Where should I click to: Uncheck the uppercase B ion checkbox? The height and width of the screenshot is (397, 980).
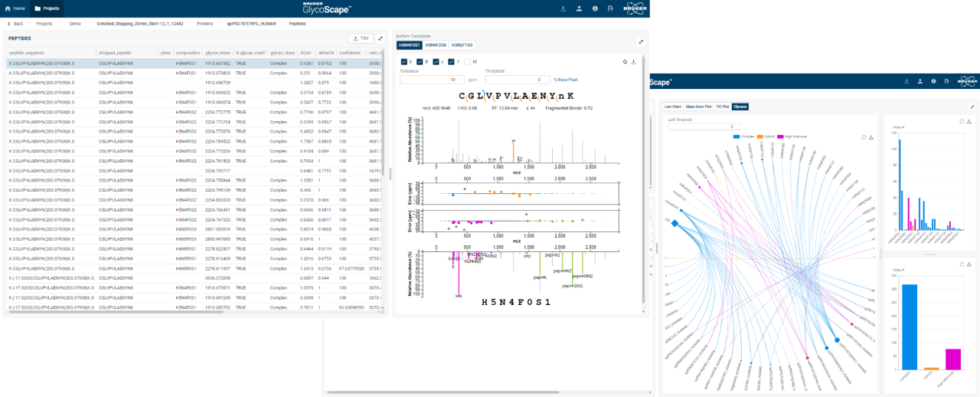420,61
